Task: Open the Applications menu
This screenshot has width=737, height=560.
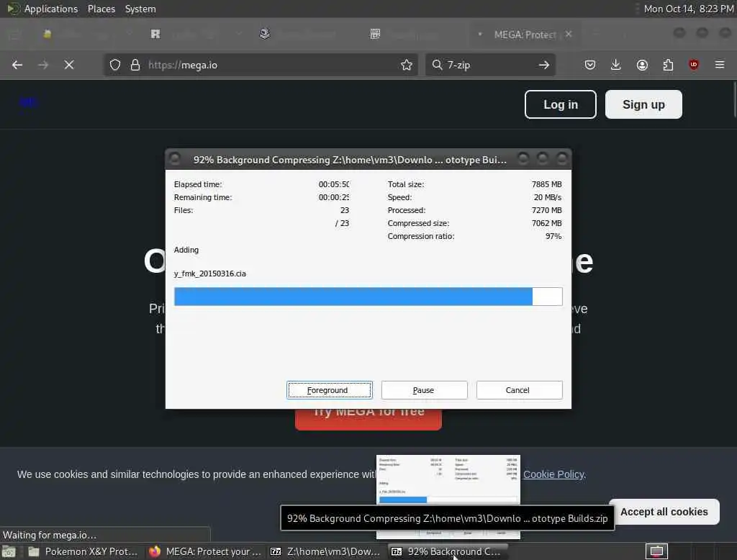Action: tap(51, 9)
